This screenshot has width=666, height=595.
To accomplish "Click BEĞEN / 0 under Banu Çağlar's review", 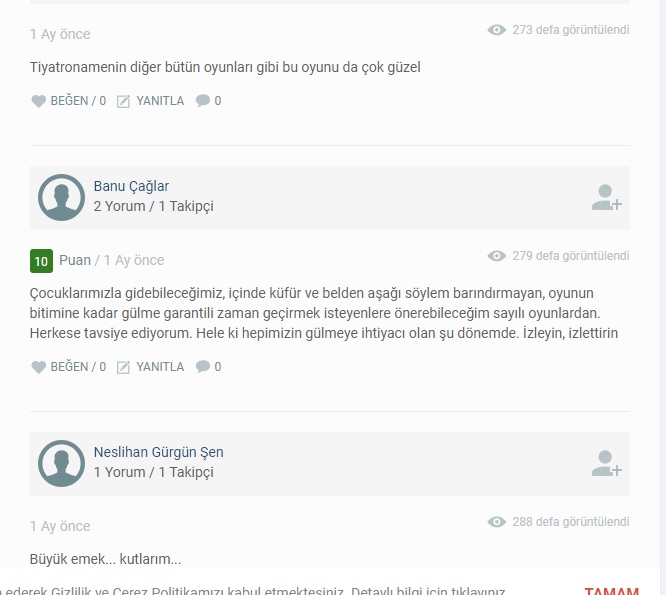I will [x=78, y=367].
